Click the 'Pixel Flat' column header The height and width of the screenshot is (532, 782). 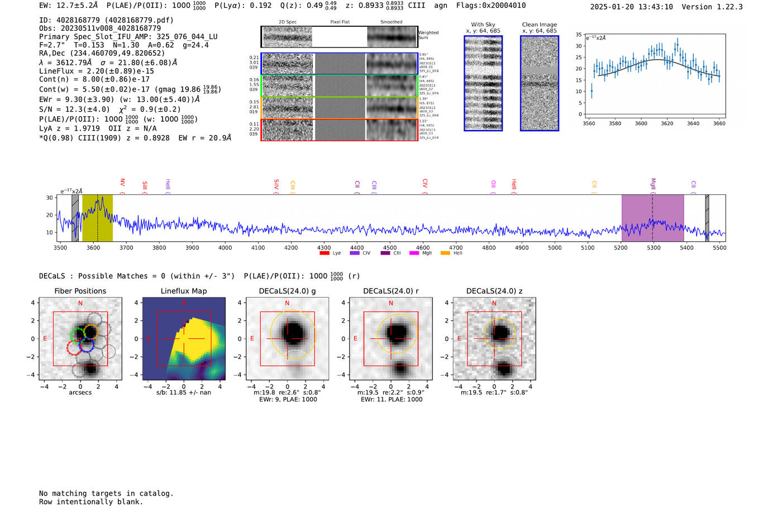(x=340, y=22)
